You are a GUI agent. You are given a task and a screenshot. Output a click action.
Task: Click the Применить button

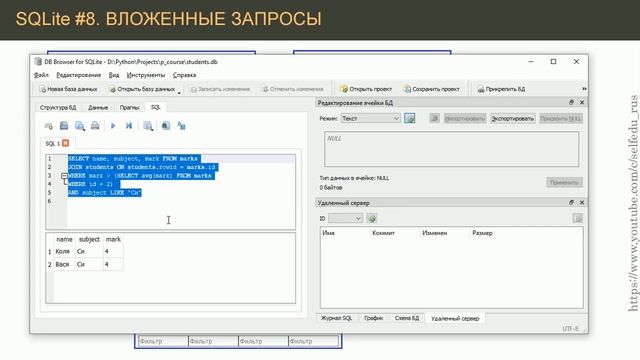click(x=564, y=182)
